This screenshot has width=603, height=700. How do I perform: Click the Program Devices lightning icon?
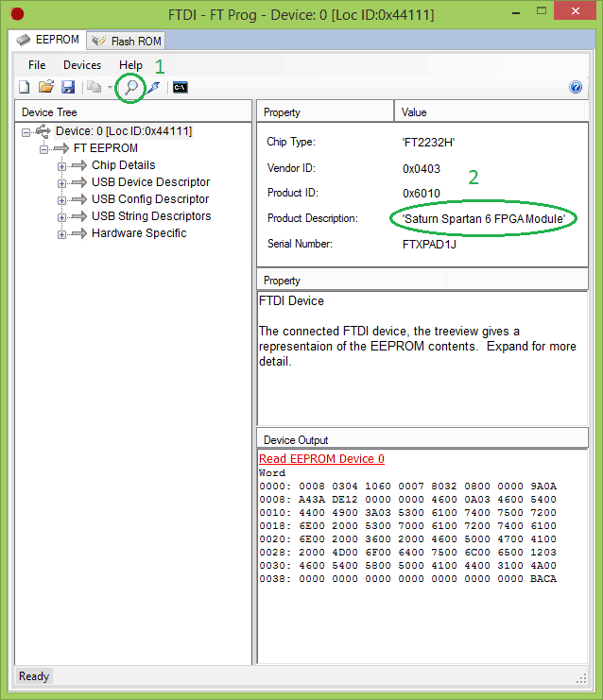[x=153, y=87]
